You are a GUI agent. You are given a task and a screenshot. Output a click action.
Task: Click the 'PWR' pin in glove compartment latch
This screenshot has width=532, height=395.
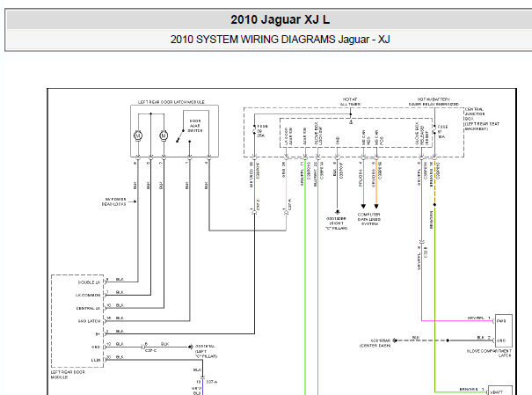click(501, 321)
